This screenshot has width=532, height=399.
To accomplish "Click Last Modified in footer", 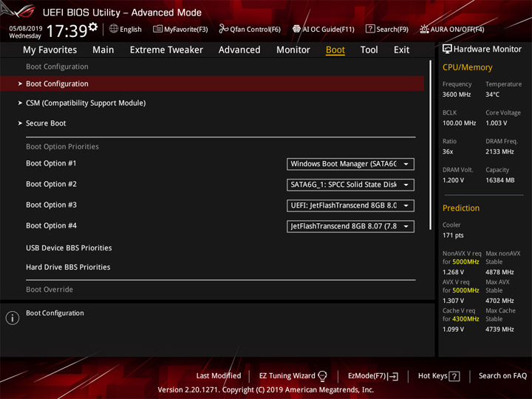I will pos(219,375).
